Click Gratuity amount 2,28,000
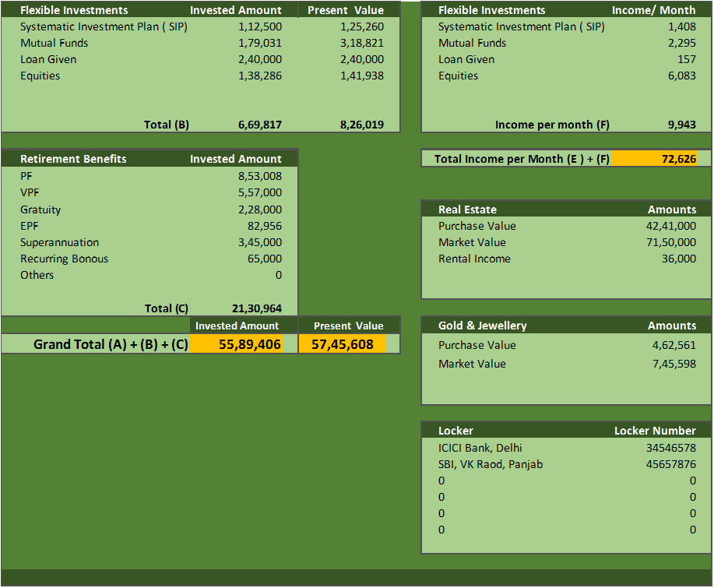This screenshot has width=714, height=588. tap(260, 210)
